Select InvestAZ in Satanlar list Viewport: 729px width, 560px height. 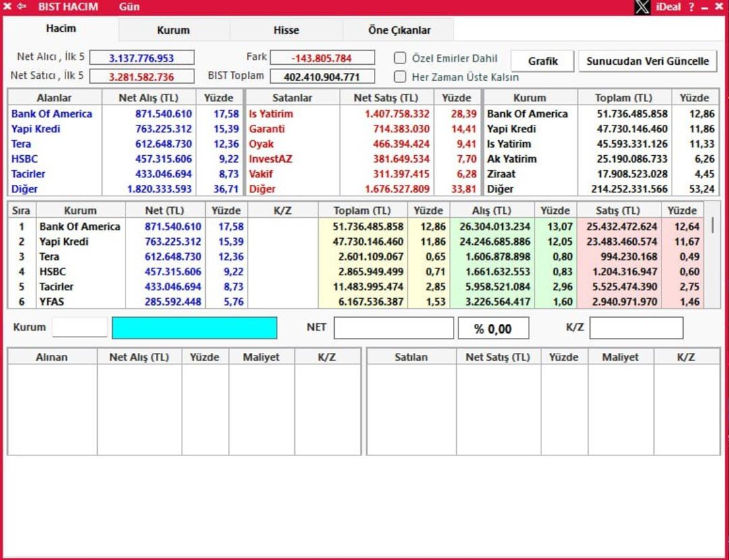point(271,159)
